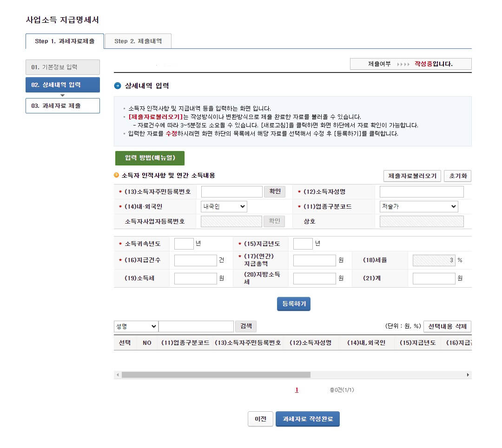Select the 03. 과세자료 제출 step

click(62, 105)
